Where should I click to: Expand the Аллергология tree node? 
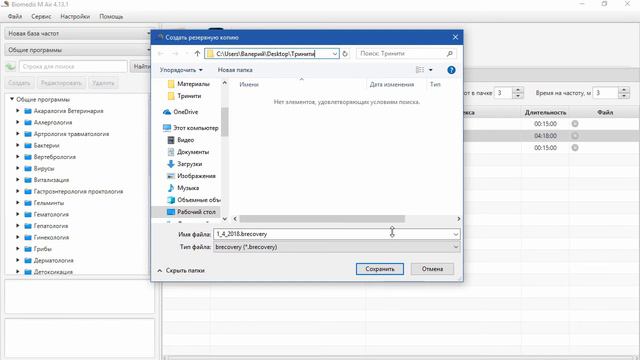[18, 122]
